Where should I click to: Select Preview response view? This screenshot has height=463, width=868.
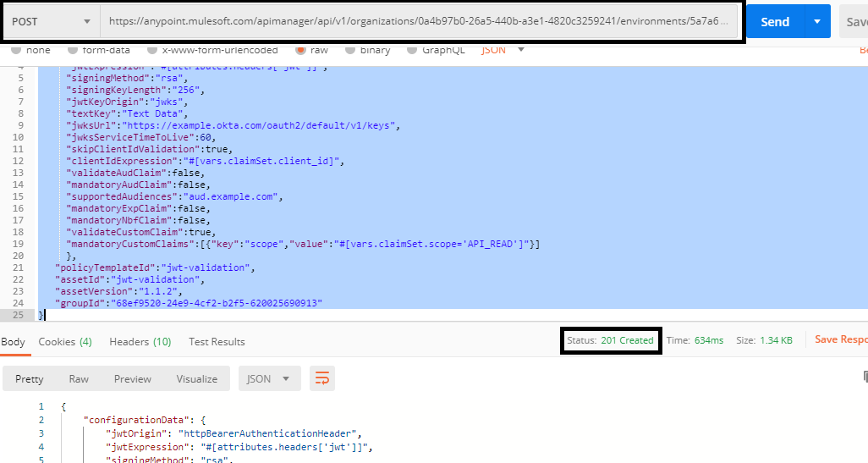click(132, 379)
